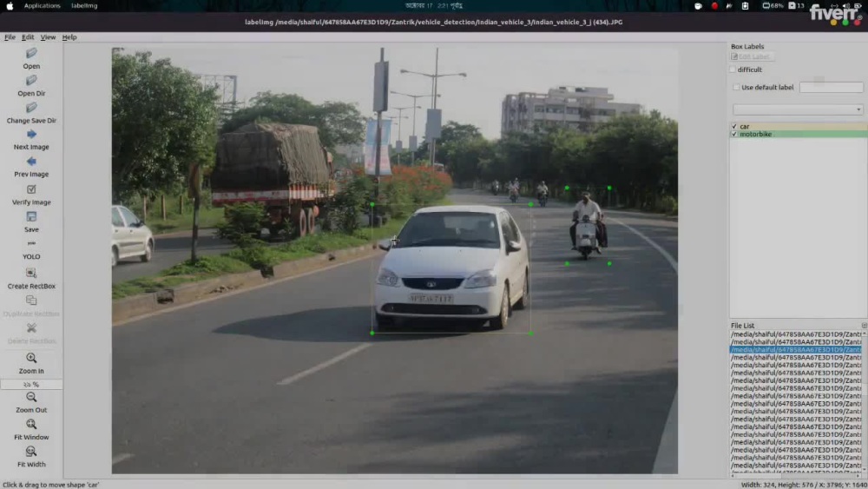
Task: Zoom In on the image
Action: pyautogui.click(x=31, y=363)
